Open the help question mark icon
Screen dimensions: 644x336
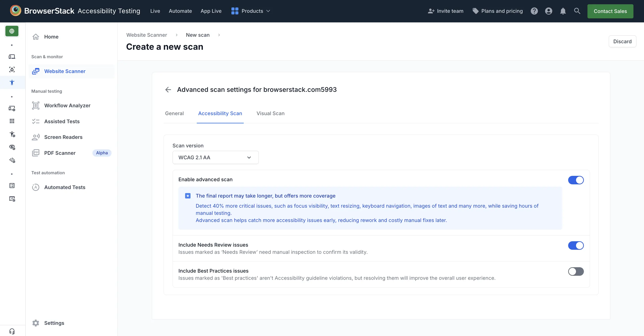[x=534, y=11]
